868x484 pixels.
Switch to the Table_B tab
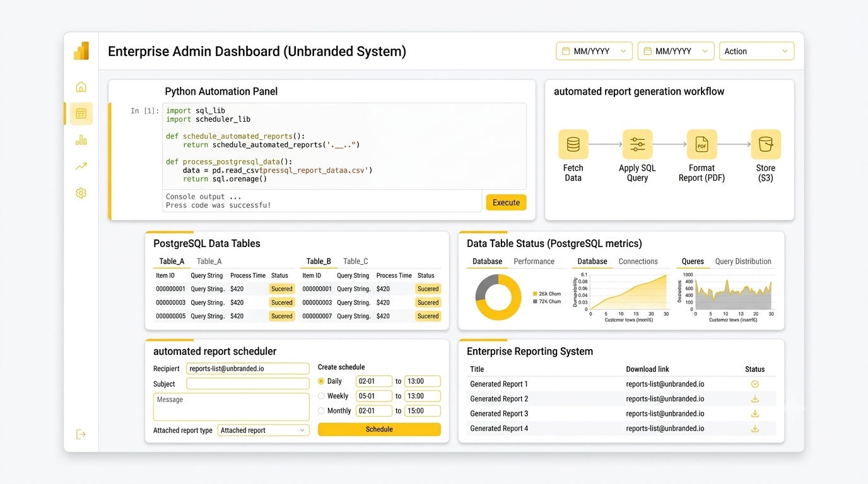tap(319, 262)
